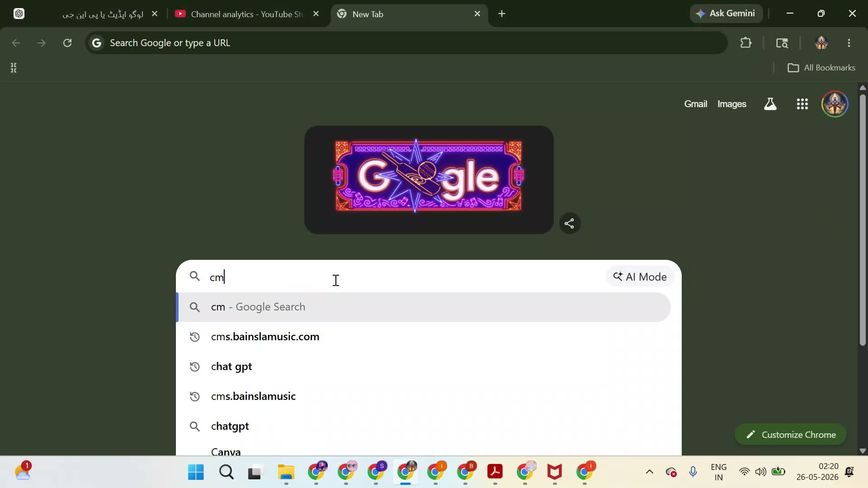Close the Channel analytics tab
Viewport: 868px width, 488px height.
pyautogui.click(x=316, y=14)
